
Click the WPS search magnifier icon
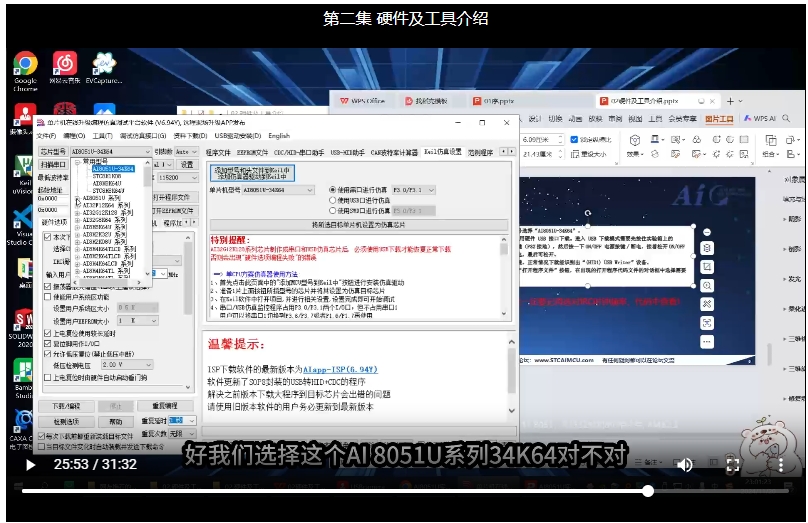point(786,119)
